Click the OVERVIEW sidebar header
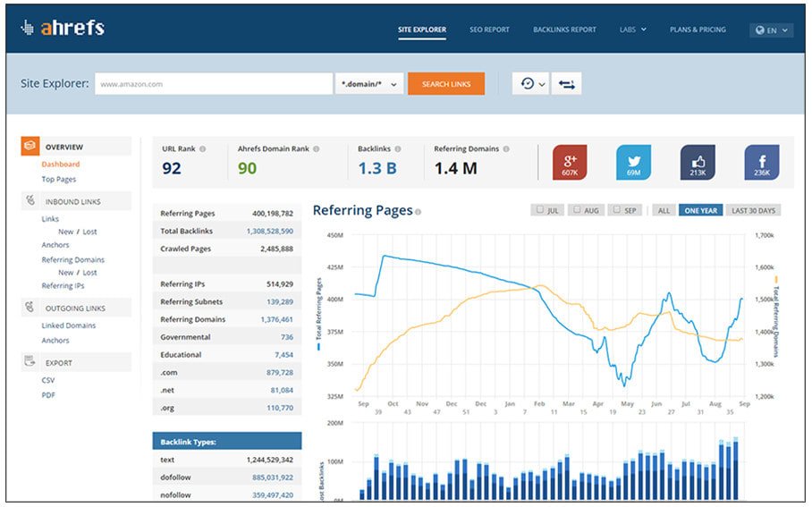This screenshot has width=812, height=507. (x=76, y=147)
